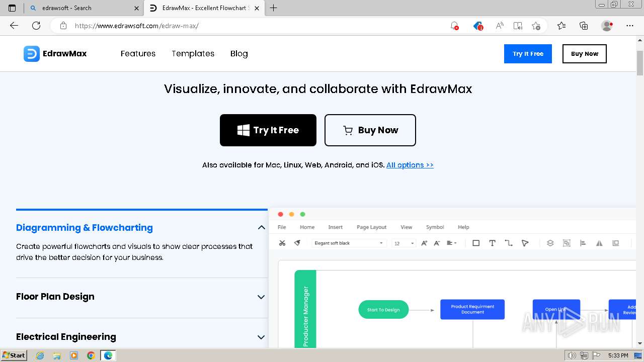Image resolution: width=644 pixels, height=362 pixels.
Task: Open the shopping coupon tag icon
Action: [478, 26]
